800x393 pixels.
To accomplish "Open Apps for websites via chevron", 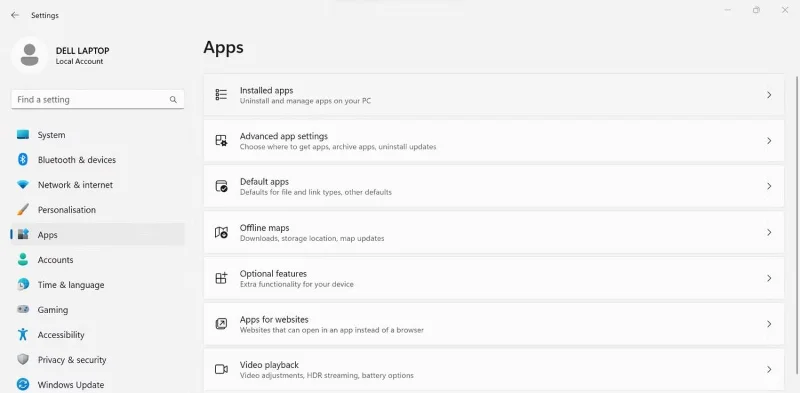I will [x=769, y=324].
